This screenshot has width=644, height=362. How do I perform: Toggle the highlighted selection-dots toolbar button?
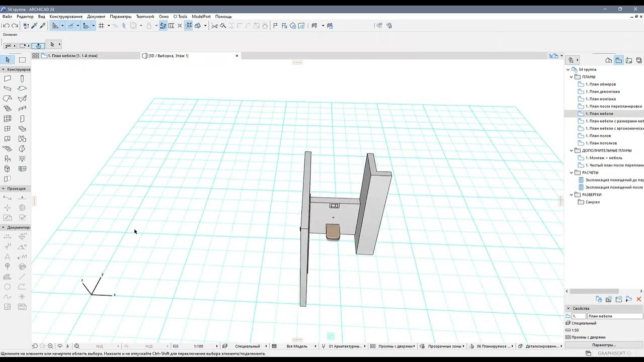[189, 26]
